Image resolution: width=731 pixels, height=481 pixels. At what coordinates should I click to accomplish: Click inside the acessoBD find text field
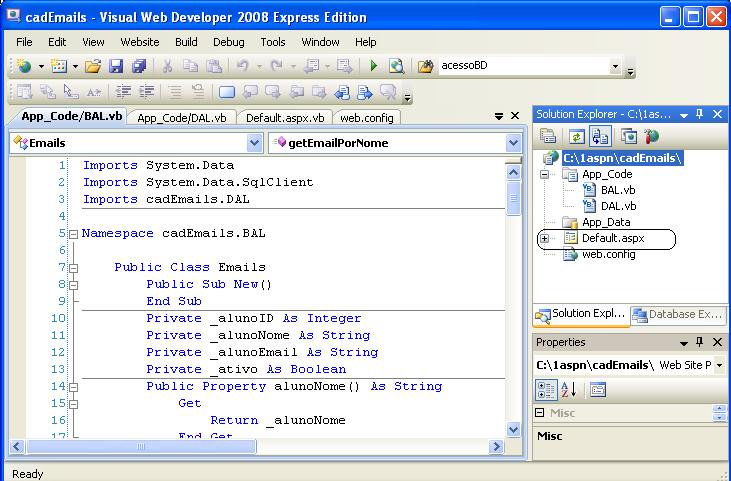(523, 66)
